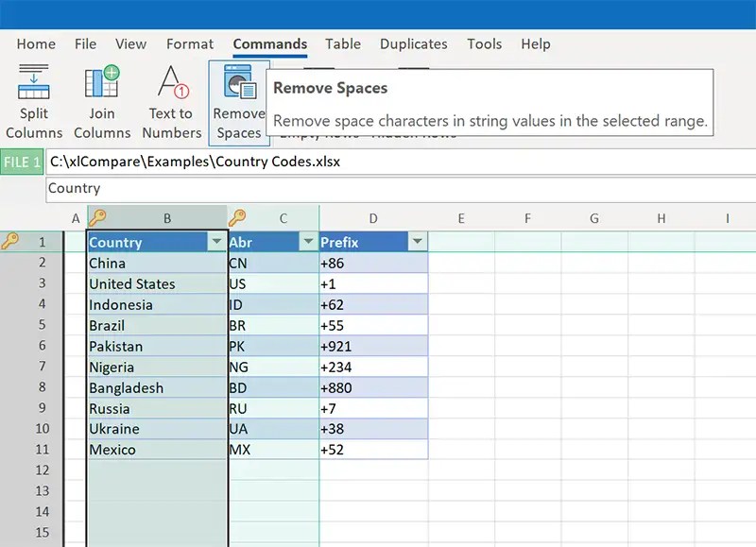The height and width of the screenshot is (547, 756).
Task: Open the filter dropdown on Abr column
Action: (x=308, y=242)
